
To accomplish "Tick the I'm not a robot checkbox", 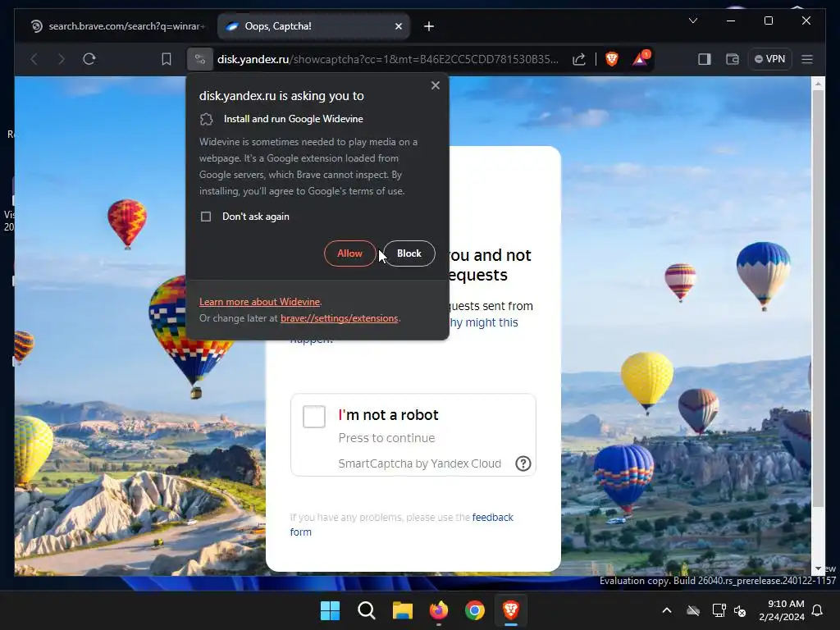I will click(314, 417).
